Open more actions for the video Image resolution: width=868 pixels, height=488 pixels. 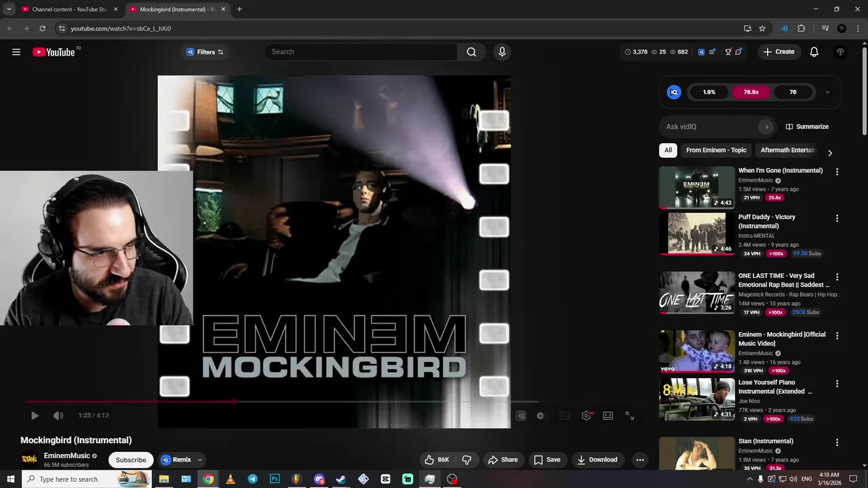pos(639,460)
